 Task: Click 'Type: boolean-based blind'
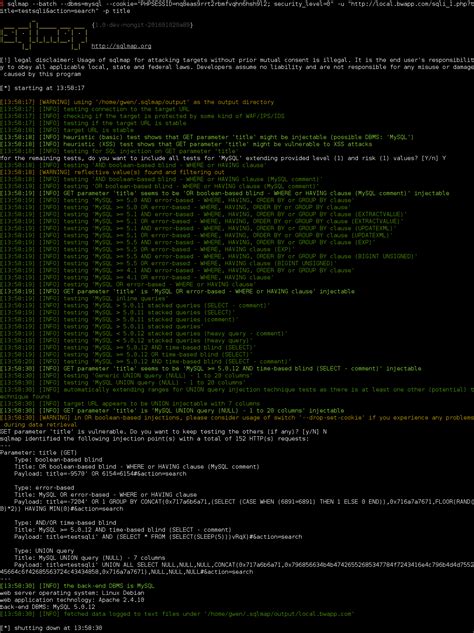point(58,460)
